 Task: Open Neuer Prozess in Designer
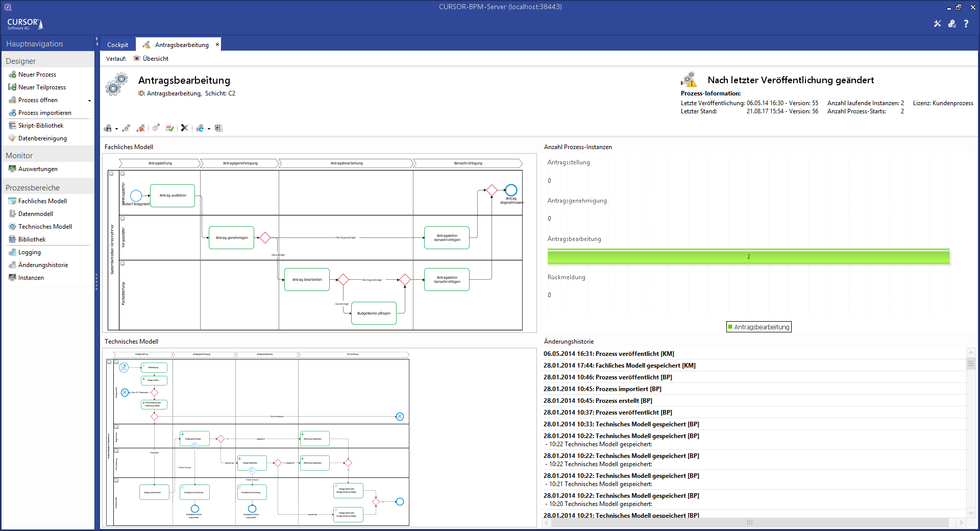pos(37,75)
